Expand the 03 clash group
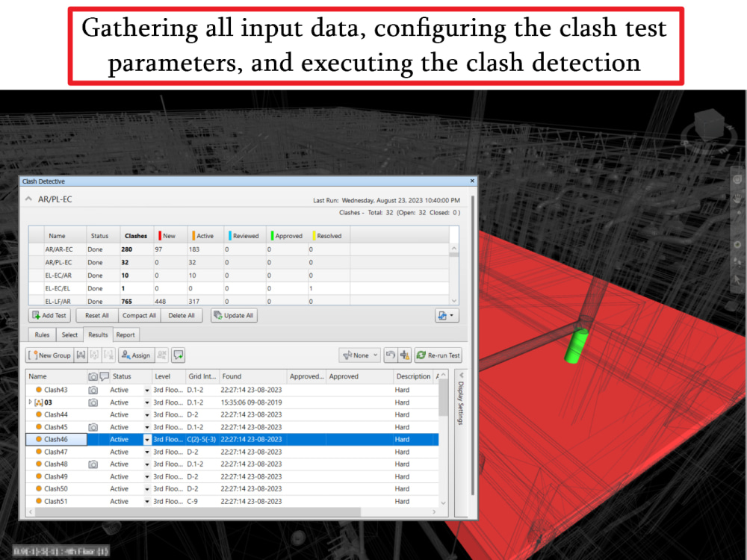747x560 pixels. click(x=30, y=402)
